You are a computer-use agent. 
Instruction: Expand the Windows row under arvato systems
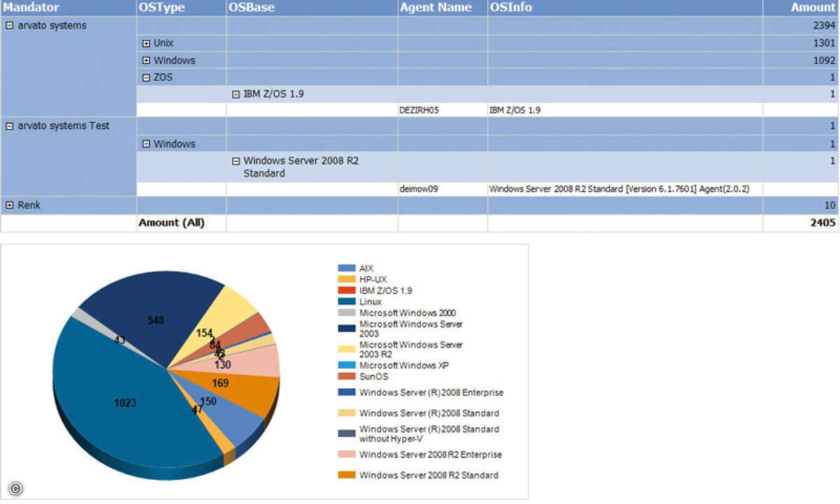pos(147,60)
